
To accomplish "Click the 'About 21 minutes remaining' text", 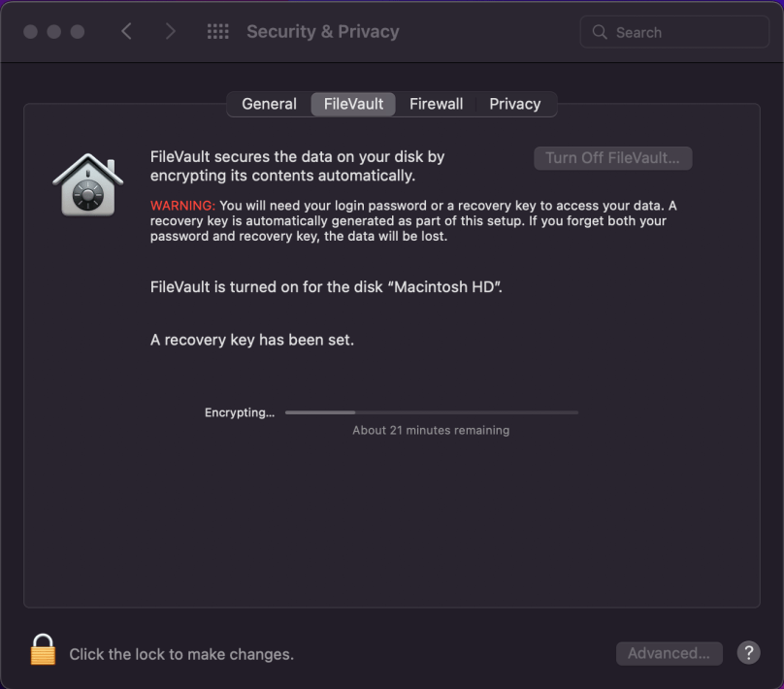I will click(431, 430).
